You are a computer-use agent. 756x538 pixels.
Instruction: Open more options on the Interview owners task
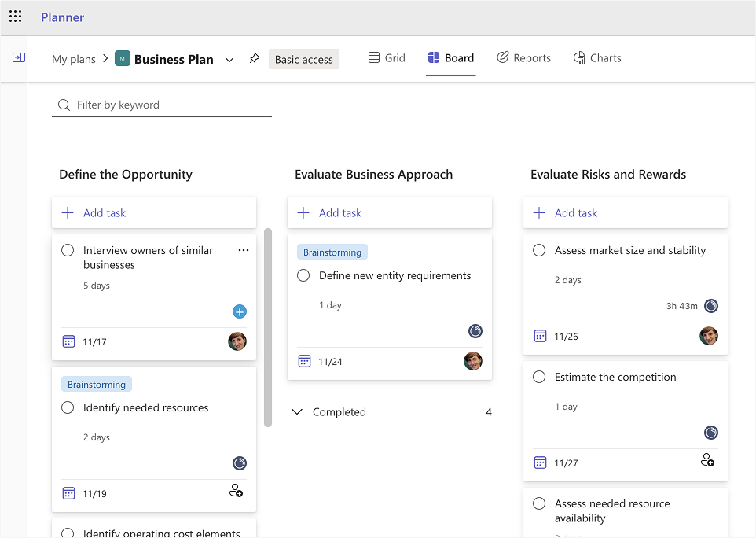[x=244, y=250]
